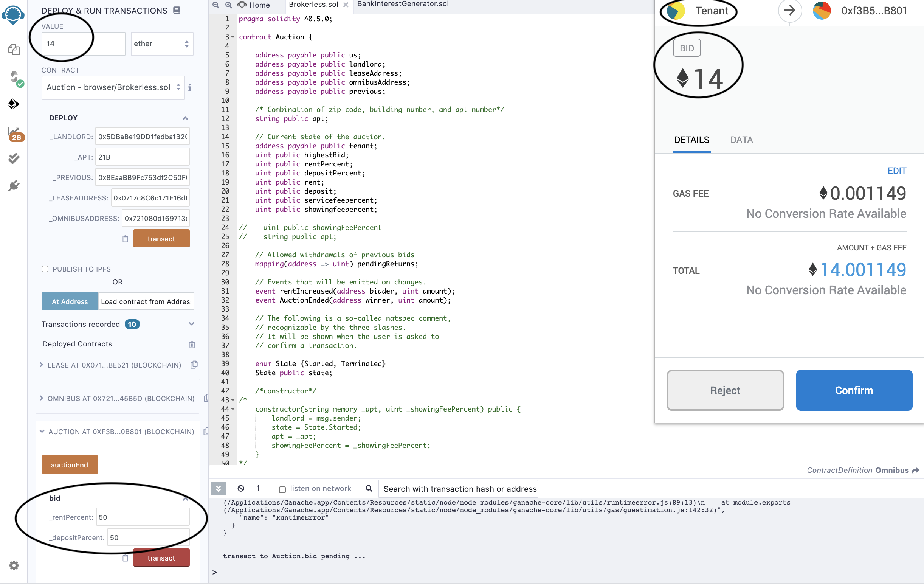924x587 pixels.
Task: Click the Transactions recorded count badge 10
Action: (x=132, y=324)
